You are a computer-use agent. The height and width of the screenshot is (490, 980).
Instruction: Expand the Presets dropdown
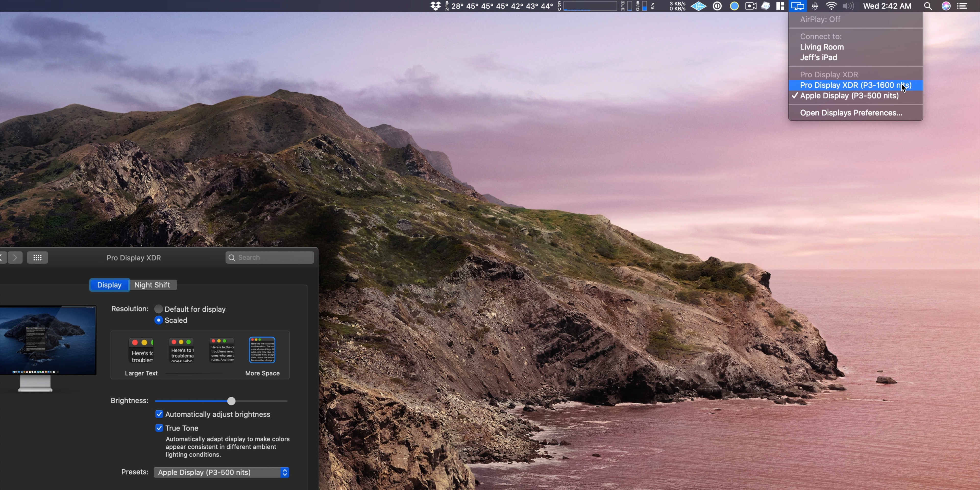pyautogui.click(x=222, y=472)
